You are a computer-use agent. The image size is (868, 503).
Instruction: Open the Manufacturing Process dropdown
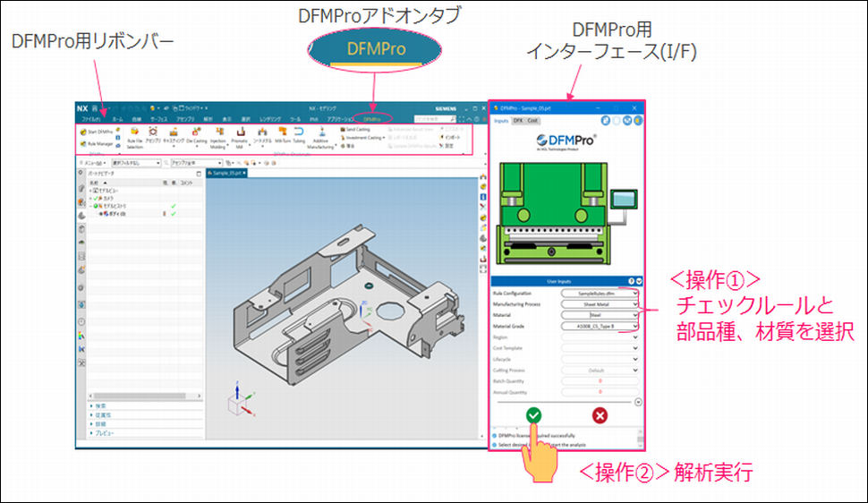click(x=600, y=304)
